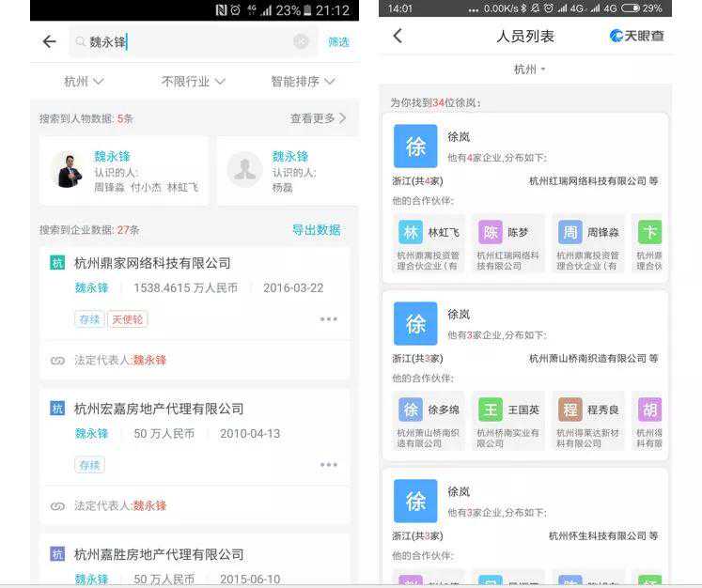The image size is (702, 588).
Task: Open 魏永锋 profile card with photo
Action: pyautogui.click(x=123, y=171)
